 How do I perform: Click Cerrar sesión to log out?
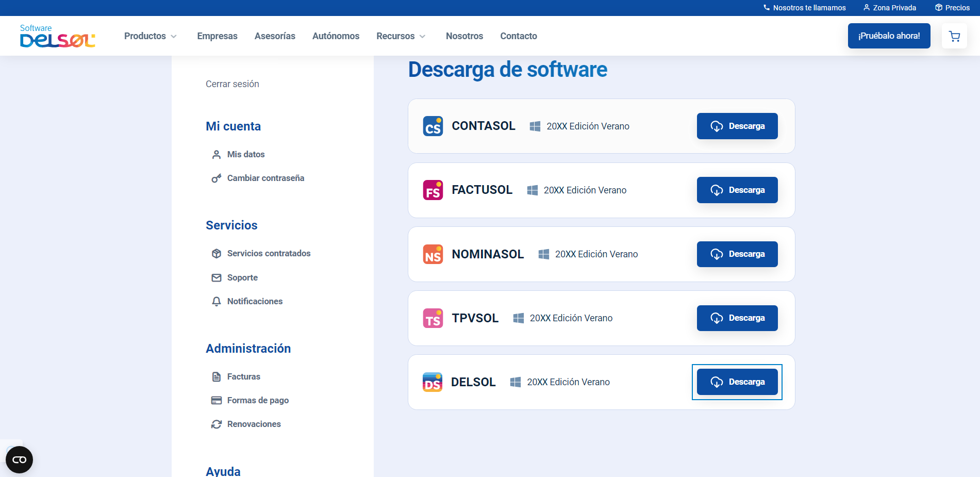[x=232, y=84]
